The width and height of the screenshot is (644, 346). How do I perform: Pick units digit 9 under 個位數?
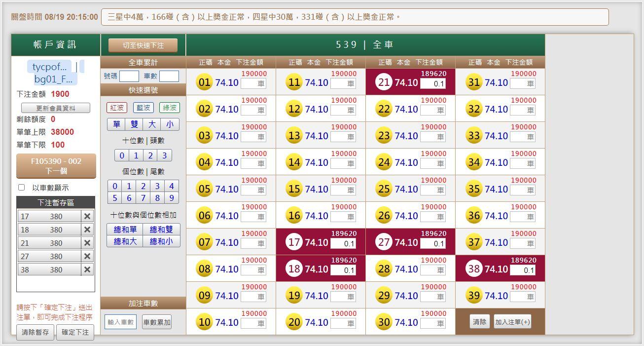171,198
